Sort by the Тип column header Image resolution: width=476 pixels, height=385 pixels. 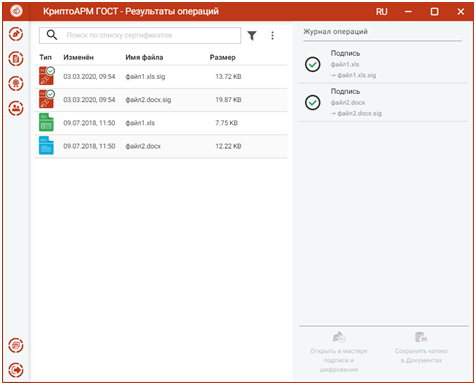pyautogui.click(x=46, y=57)
